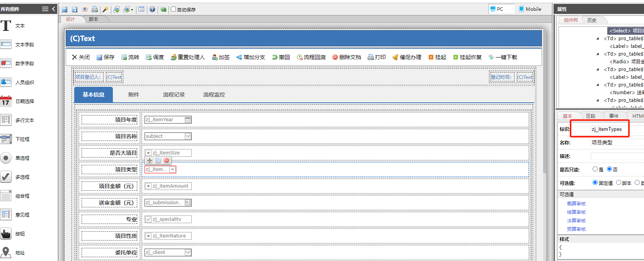Switch to the 设计 tab
644x261 pixels.
[x=70, y=19]
